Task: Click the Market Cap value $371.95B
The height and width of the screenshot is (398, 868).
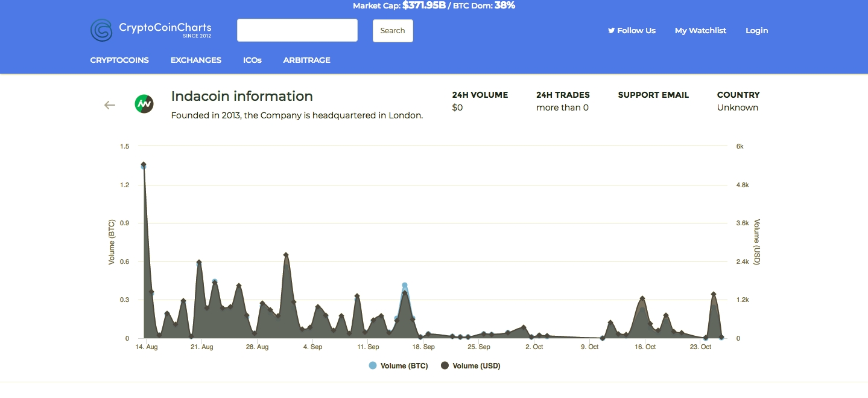Action: pyautogui.click(x=424, y=5)
